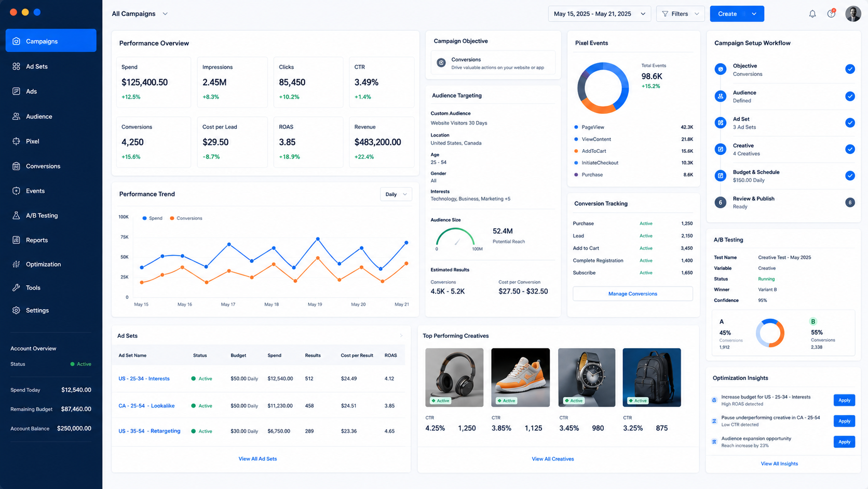Viewport: 868px width, 489px height.
Task: Click the Audience Size gauge
Action: (455, 237)
